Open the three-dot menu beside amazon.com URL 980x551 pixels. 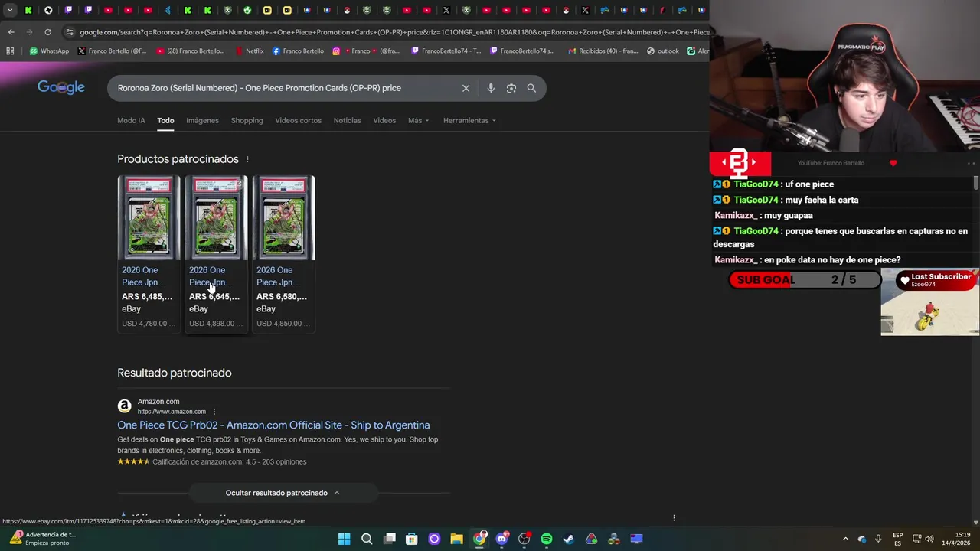214,412
